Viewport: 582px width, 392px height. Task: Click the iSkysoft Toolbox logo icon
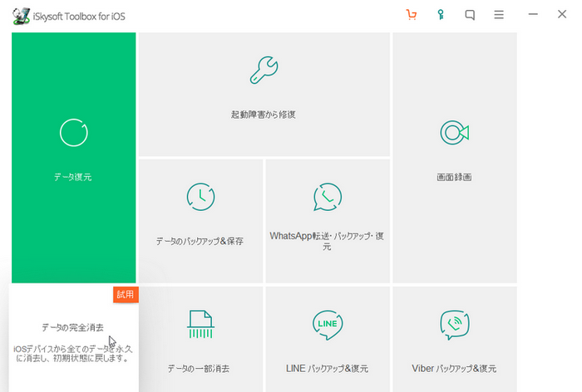[x=21, y=16]
